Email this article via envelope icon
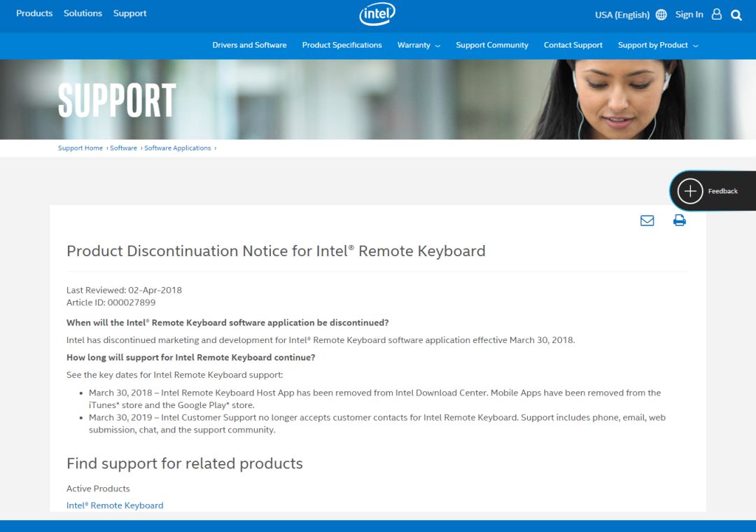 point(647,220)
